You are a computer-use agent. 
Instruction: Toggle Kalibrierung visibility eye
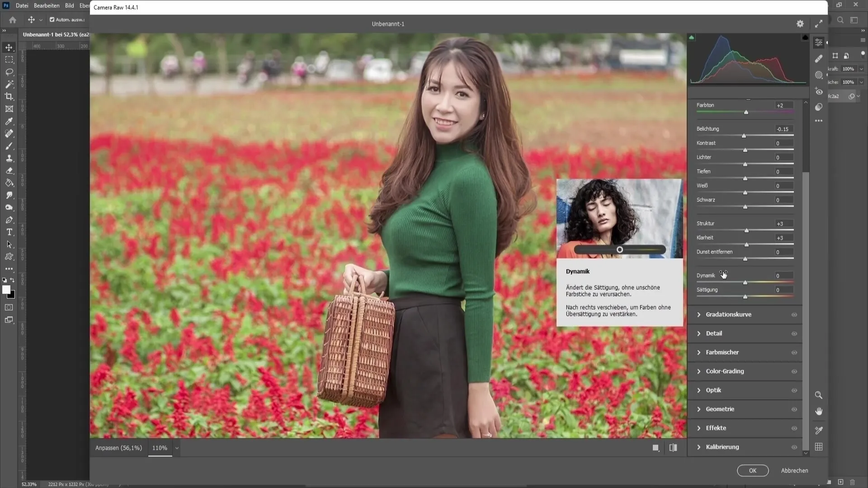click(x=794, y=448)
